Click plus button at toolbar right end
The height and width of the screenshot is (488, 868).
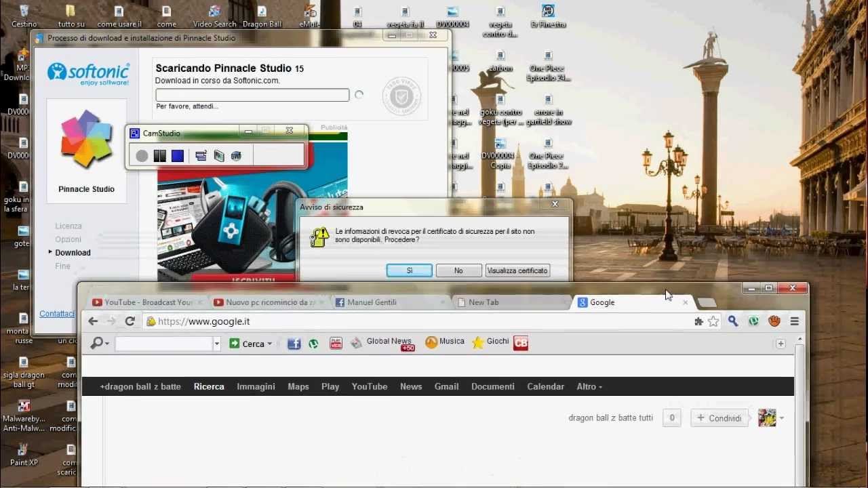pos(781,344)
